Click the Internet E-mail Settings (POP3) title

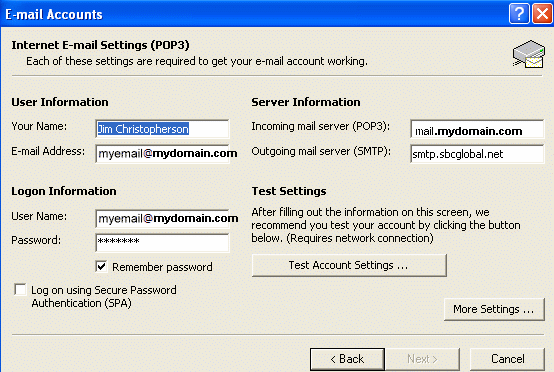pyautogui.click(x=100, y=45)
